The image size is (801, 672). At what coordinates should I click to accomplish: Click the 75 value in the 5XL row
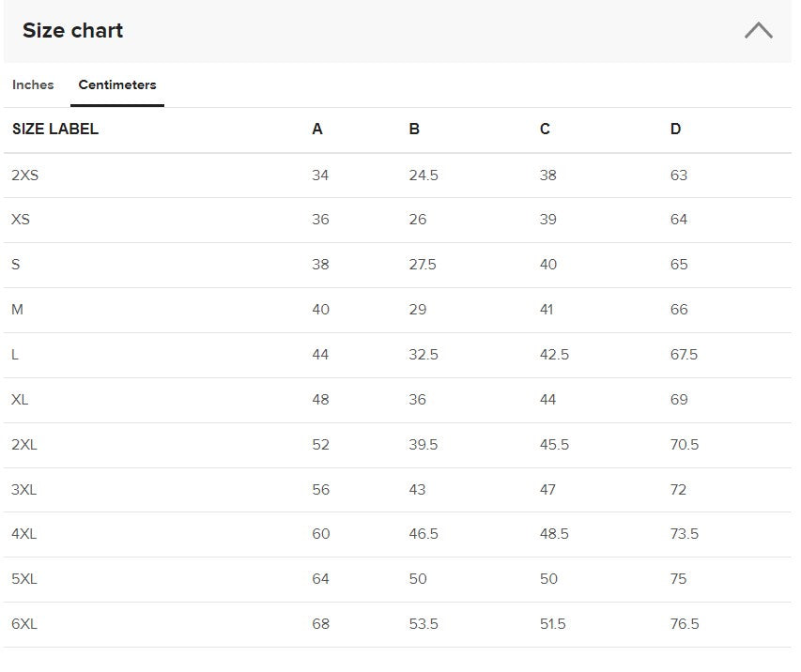tap(679, 579)
